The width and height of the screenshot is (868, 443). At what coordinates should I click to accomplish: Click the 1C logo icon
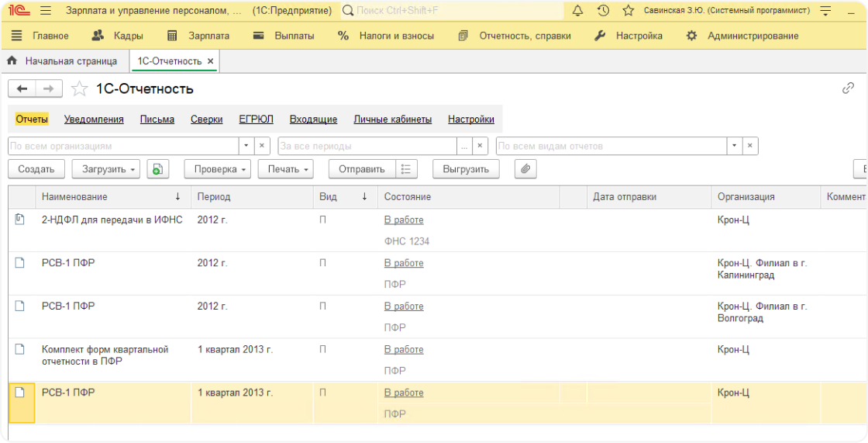pyautogui.click(x=19, y=11)
